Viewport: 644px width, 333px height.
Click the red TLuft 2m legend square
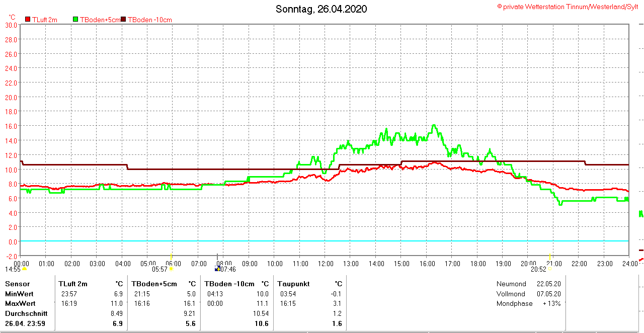click(28, 20)
